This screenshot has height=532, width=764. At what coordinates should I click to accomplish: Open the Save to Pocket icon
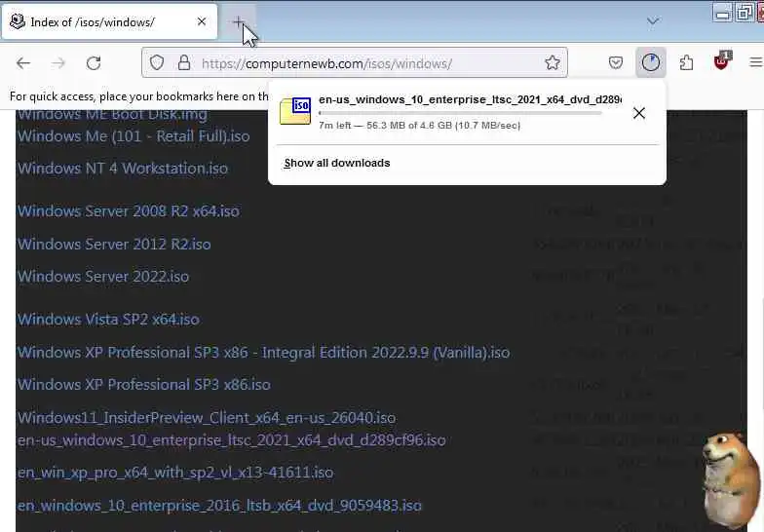pos(616,62)
